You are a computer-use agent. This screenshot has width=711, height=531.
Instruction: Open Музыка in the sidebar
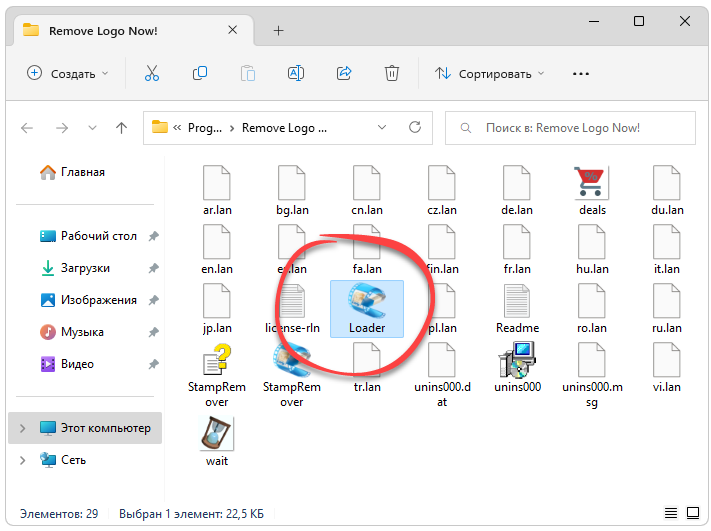pos(72,332)
